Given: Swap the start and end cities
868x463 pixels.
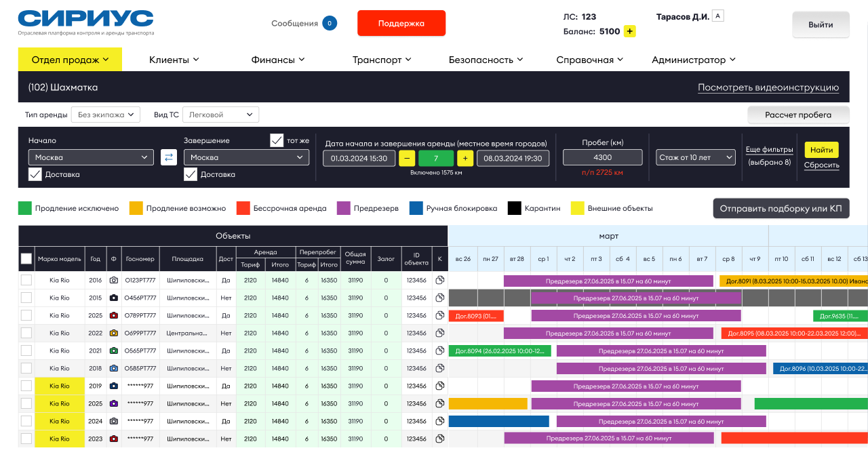Looking at the screenshot, I should (168, 158).
